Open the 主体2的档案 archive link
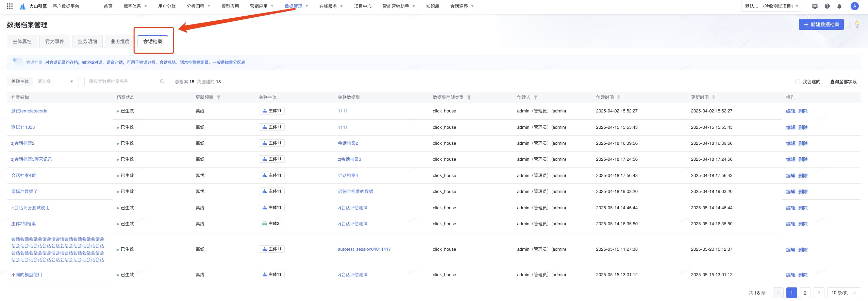868x301 pixels. click(x=23, y=224)
